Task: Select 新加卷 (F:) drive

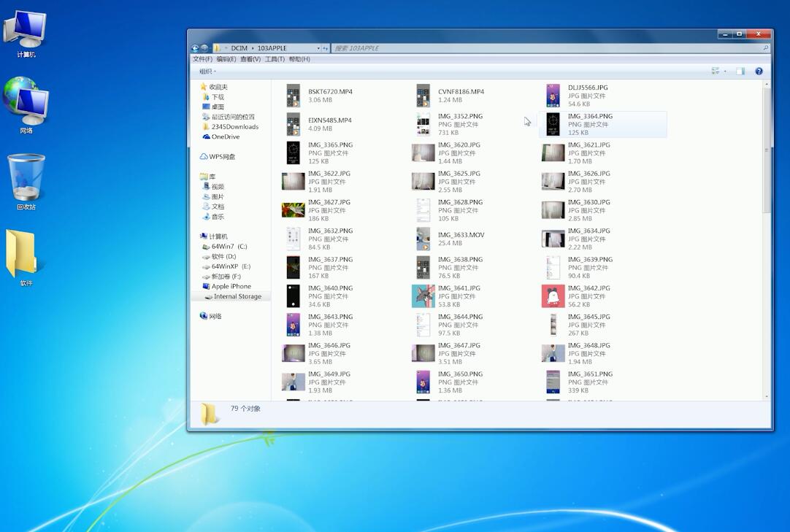Action: coord(222,277)
